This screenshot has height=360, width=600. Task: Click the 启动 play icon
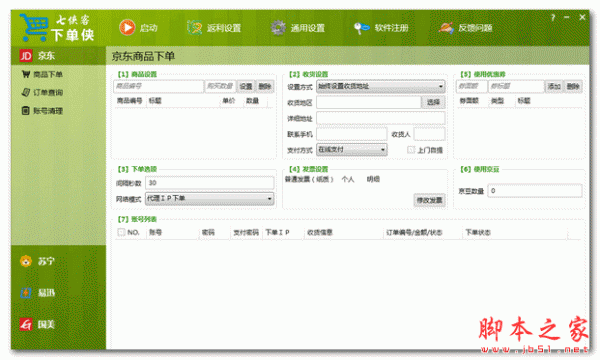coord(127,28)
